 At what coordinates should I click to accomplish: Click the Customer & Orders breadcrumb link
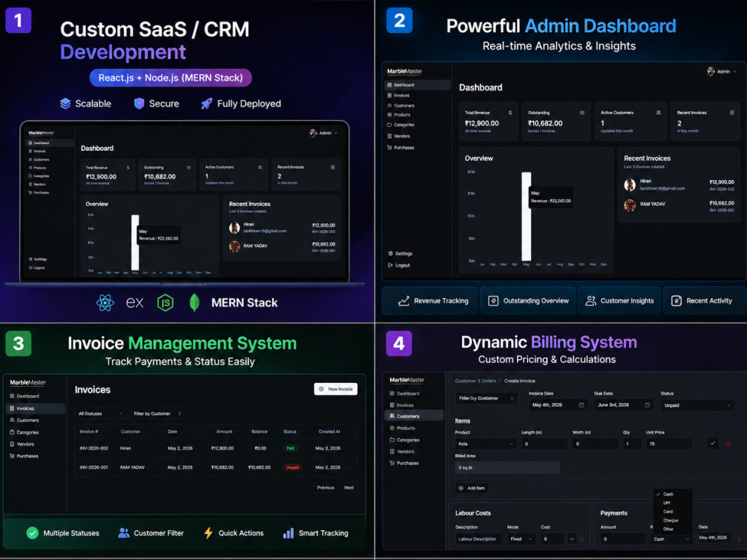click(x=475, y=381)
